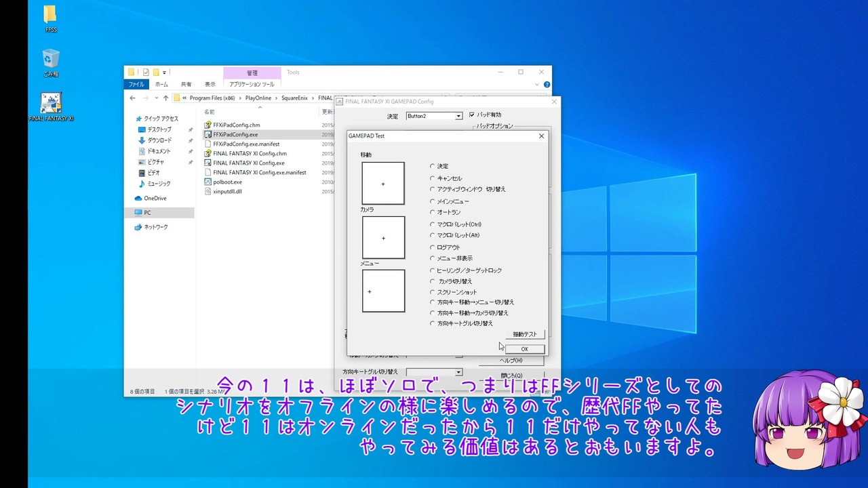Select FINAL FANTASY XI Config.exe file icon
868x488 pixels.
click(208, 163)
